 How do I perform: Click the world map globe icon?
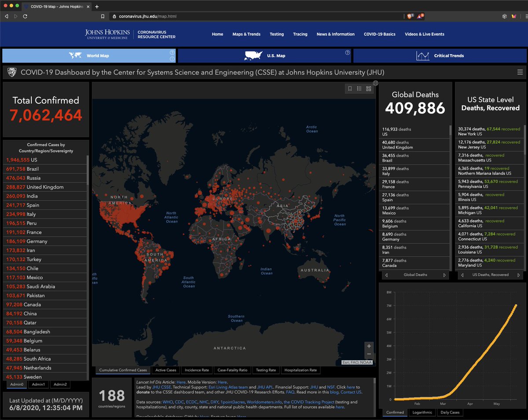(x=76, y=56)
